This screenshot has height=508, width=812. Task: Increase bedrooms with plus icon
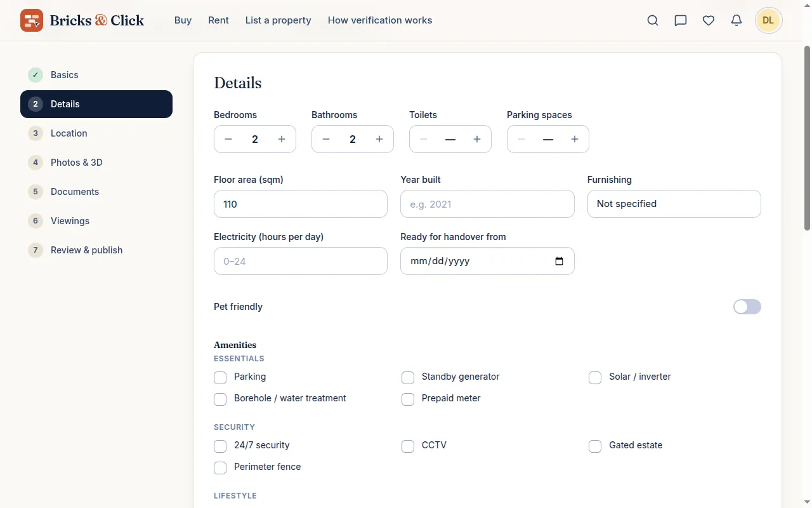282,139
